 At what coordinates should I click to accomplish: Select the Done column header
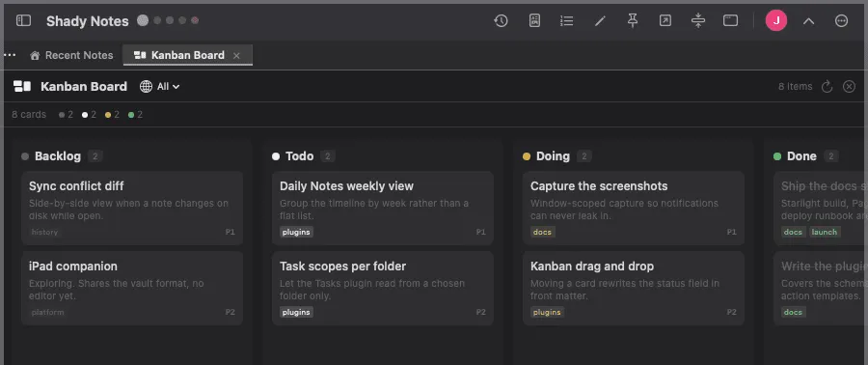click(x=801, y=156)
